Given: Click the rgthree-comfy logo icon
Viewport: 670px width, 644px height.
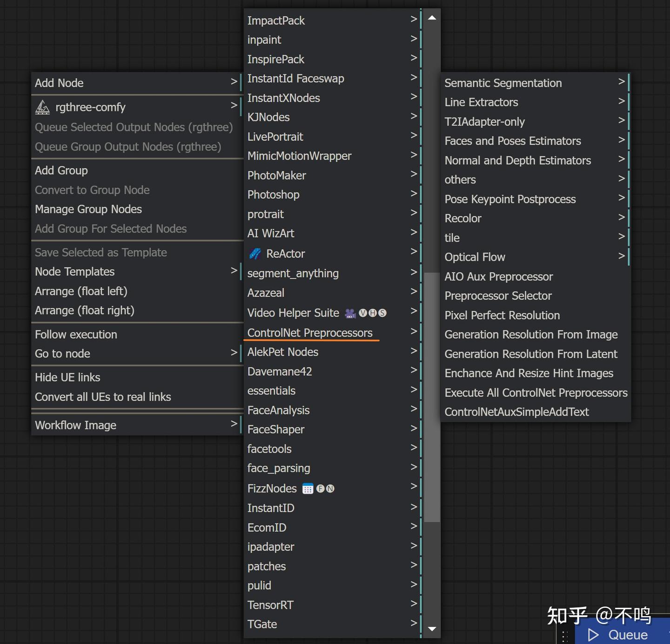Looking at the screenshot, I should point(42,107).
